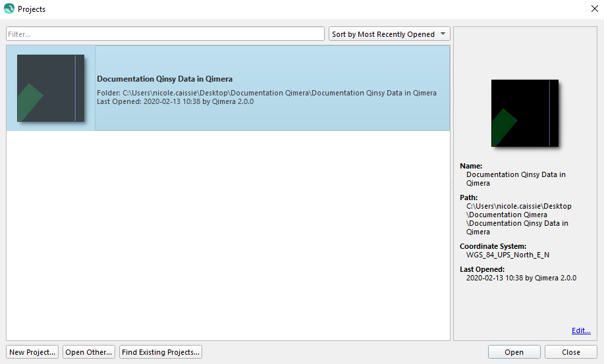Click the Filter text field
The height and width of the screenshot is (364, 604).
165,34
